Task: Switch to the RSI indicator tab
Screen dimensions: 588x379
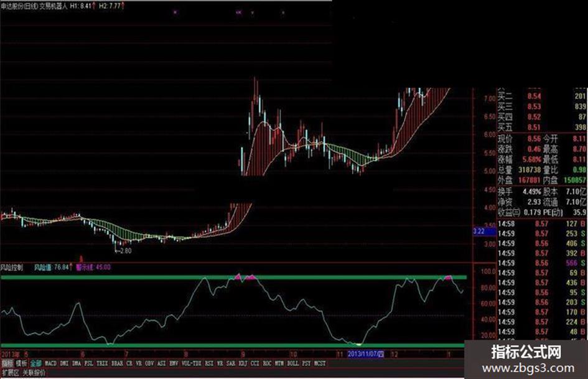Action: (x=209, y=363)
